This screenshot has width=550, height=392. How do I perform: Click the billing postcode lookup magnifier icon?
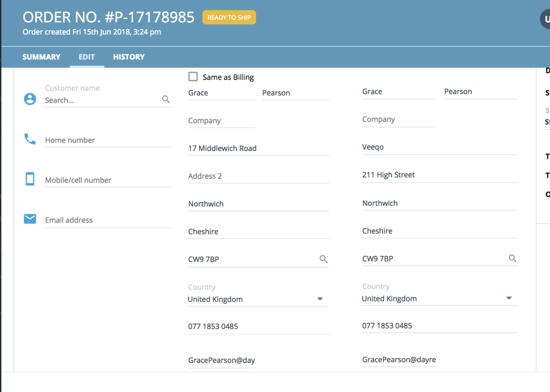click(x=324, y=259)
